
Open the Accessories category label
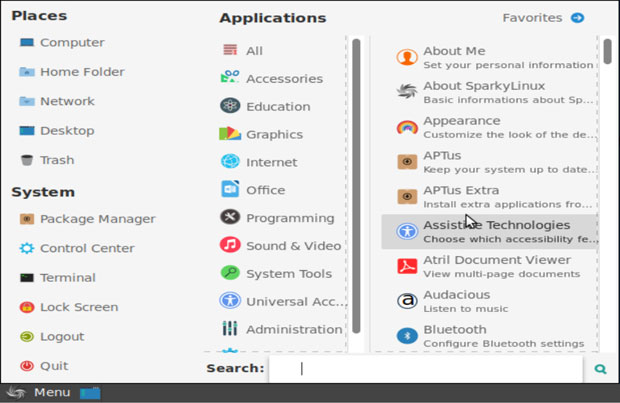(x=284, y=79)
